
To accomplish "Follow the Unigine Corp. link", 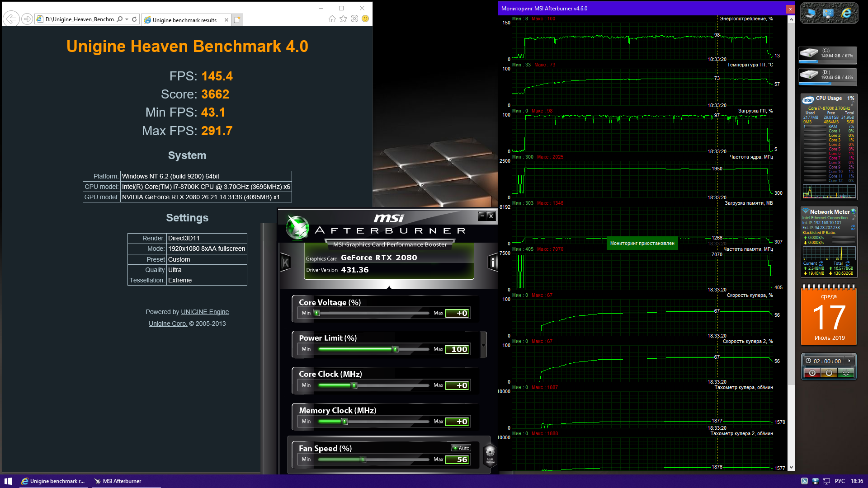I will pyautogui.click(x=168, y=324).
